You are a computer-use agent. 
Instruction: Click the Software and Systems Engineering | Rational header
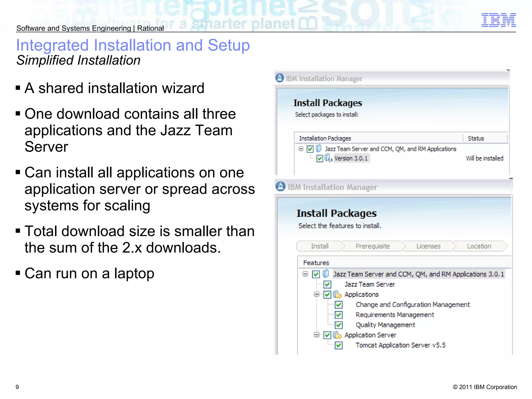(90, 28)
